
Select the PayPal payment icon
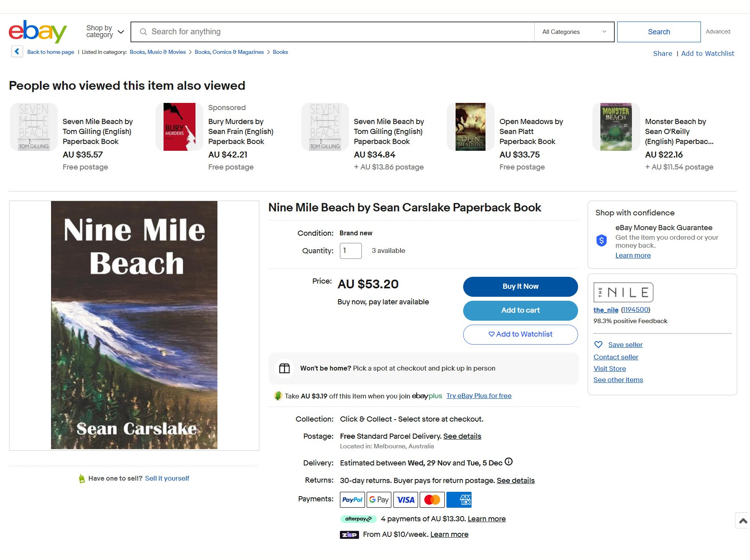point(352,499)
